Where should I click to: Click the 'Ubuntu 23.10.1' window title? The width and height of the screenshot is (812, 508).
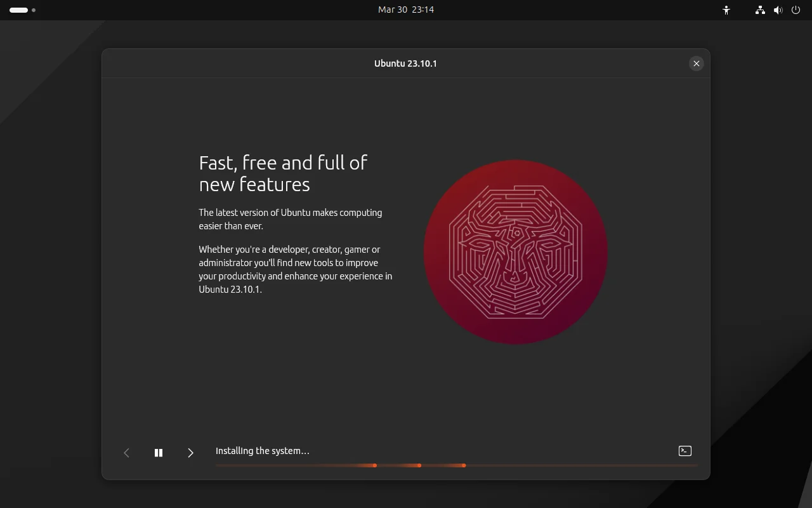(x=405, y=63)
